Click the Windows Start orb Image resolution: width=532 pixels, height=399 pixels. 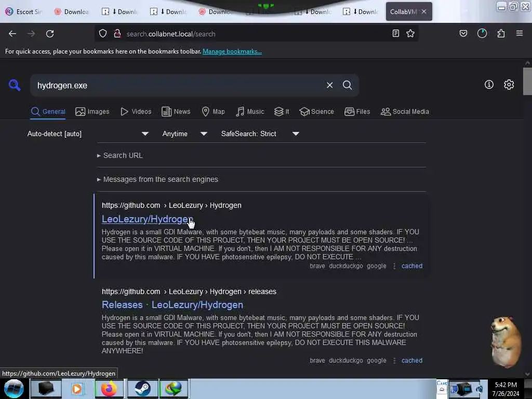(x=14, y=389)
